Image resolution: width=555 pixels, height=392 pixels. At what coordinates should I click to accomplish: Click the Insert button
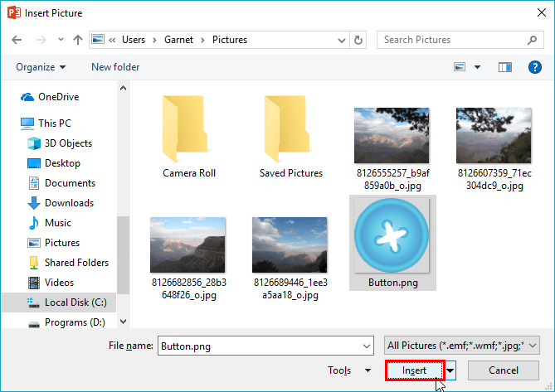tap(414, 370)
